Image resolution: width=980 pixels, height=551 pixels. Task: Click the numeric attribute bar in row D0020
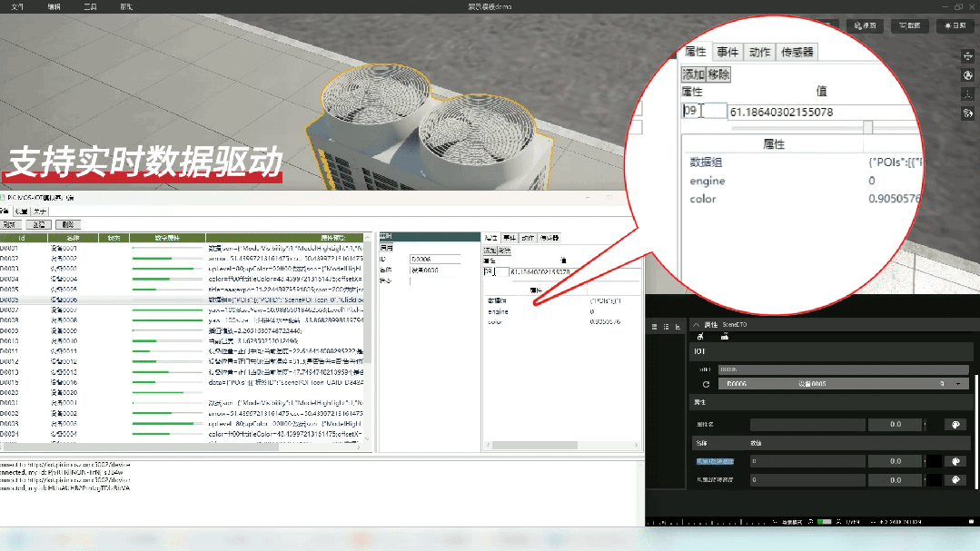click(x=167, y=392)
